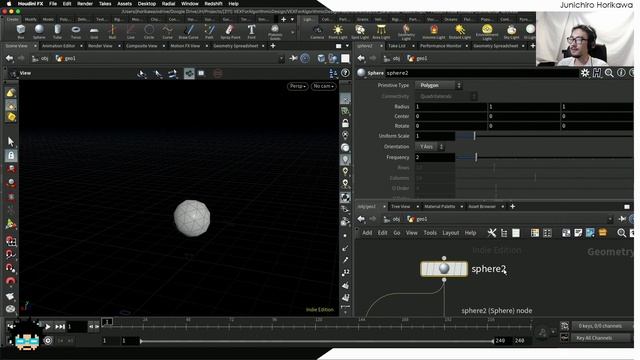Click parameter pane info icon
This screenshot has width=640, height=360.
pos(621,73)
